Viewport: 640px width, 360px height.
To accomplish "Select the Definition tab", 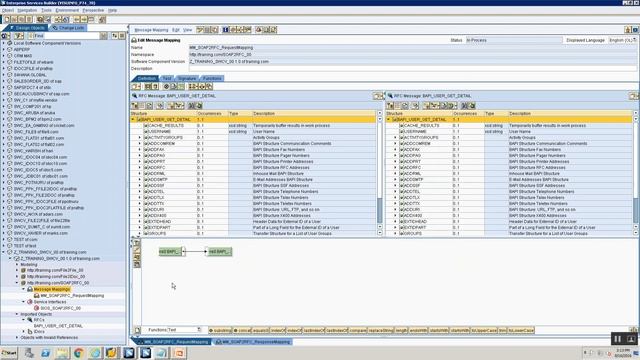I will point(146,78).
